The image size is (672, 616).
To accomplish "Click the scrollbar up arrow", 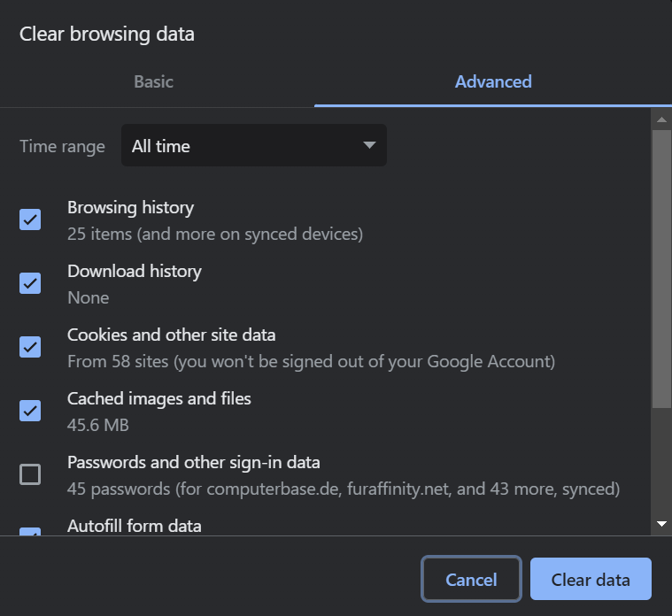I will [x=661, y=119].
